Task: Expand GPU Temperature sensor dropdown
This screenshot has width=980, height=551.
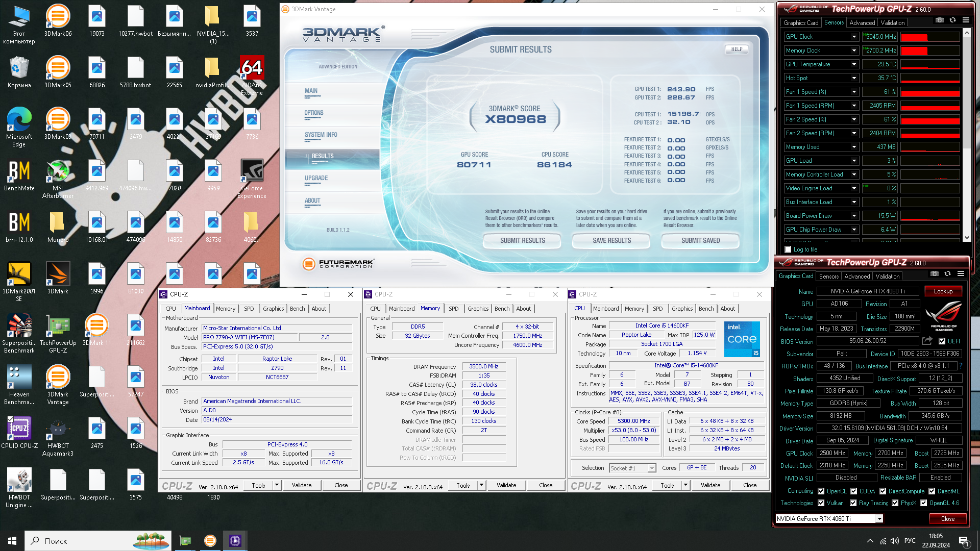Action: [x=854, y=64]
